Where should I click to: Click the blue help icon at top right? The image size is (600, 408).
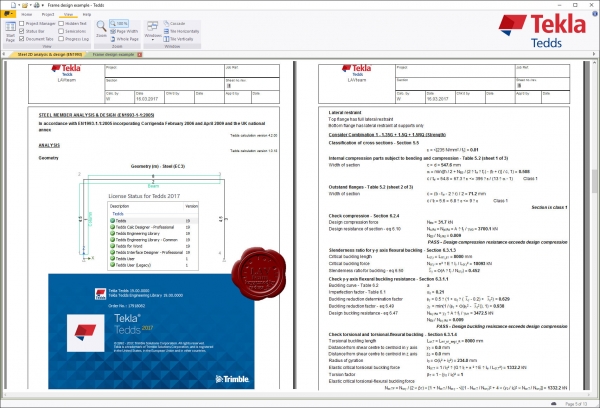click(x=595, y=14)
